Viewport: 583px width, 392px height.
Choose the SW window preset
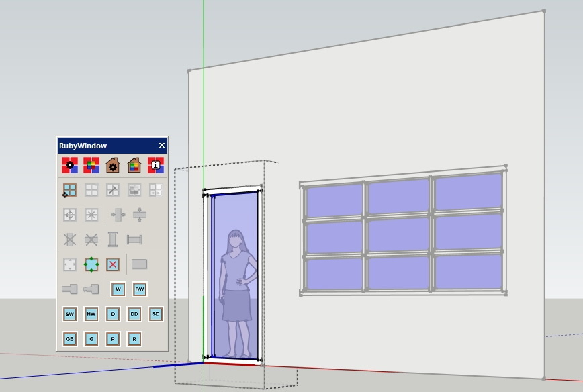point(70,314)
